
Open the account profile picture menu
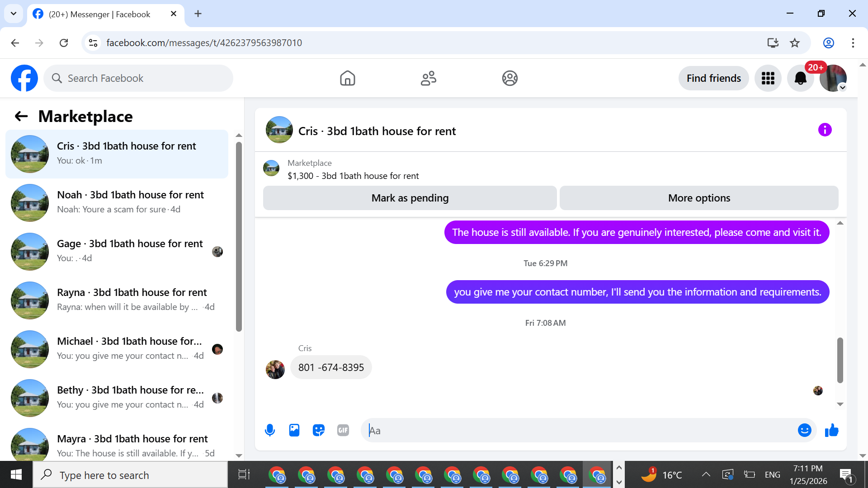[833, 78]
